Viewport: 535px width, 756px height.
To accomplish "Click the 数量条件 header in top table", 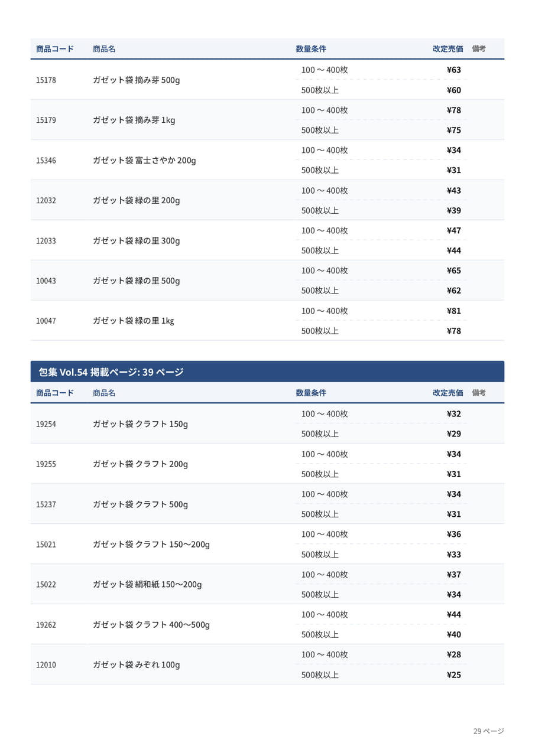I will pos(311,49).
